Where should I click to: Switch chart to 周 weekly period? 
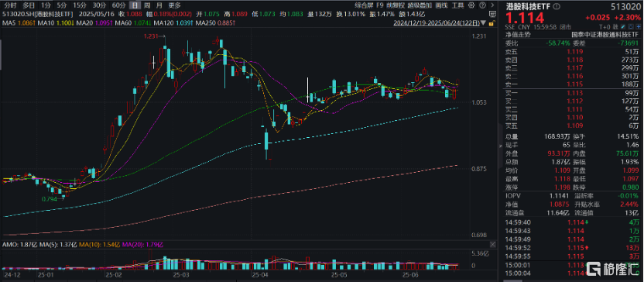pyautogui.click(x=147, y=5)
